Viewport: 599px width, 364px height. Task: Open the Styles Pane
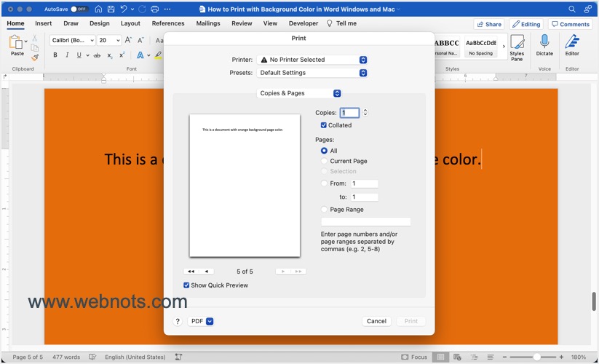[x=517, y=47]
